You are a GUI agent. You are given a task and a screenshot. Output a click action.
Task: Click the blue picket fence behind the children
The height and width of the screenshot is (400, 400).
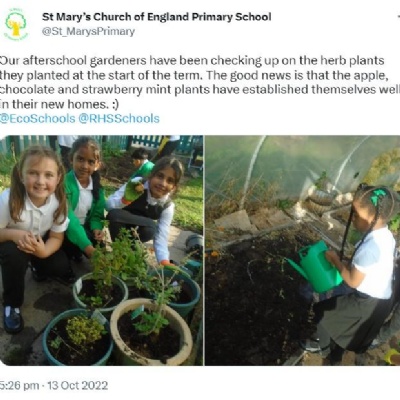pyautogui.click(x=100, y=143)
